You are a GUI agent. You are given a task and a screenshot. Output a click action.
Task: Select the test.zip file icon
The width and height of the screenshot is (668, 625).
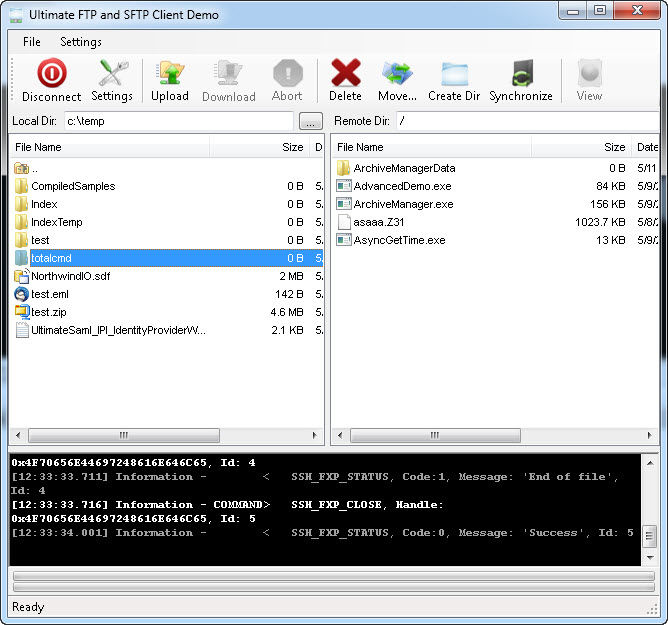[22, 312]
